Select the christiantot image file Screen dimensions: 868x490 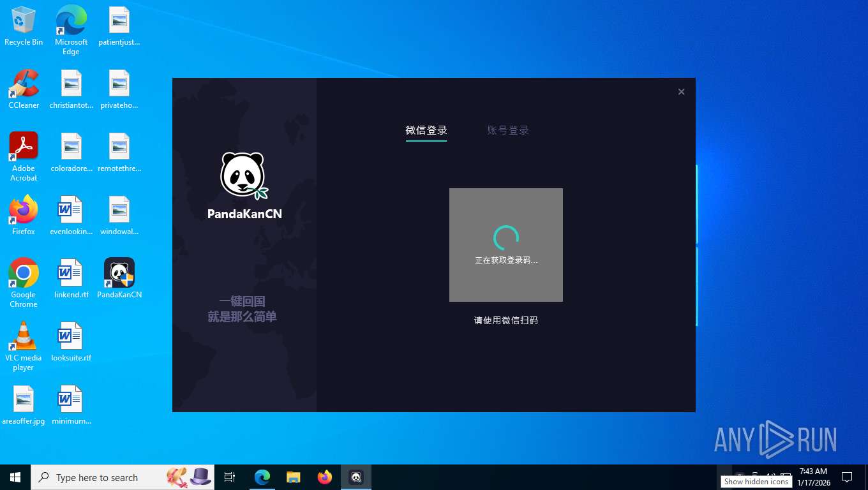(71, 89)
